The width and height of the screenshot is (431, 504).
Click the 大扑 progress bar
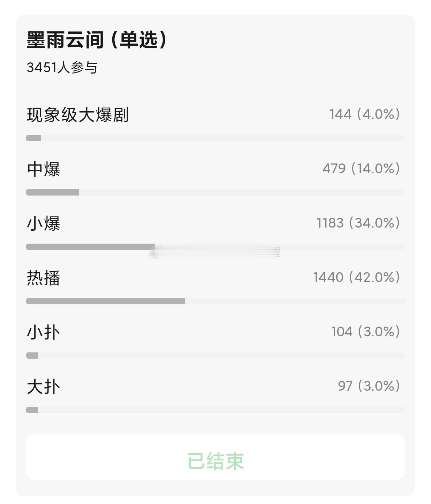click(x=215, y=410)
